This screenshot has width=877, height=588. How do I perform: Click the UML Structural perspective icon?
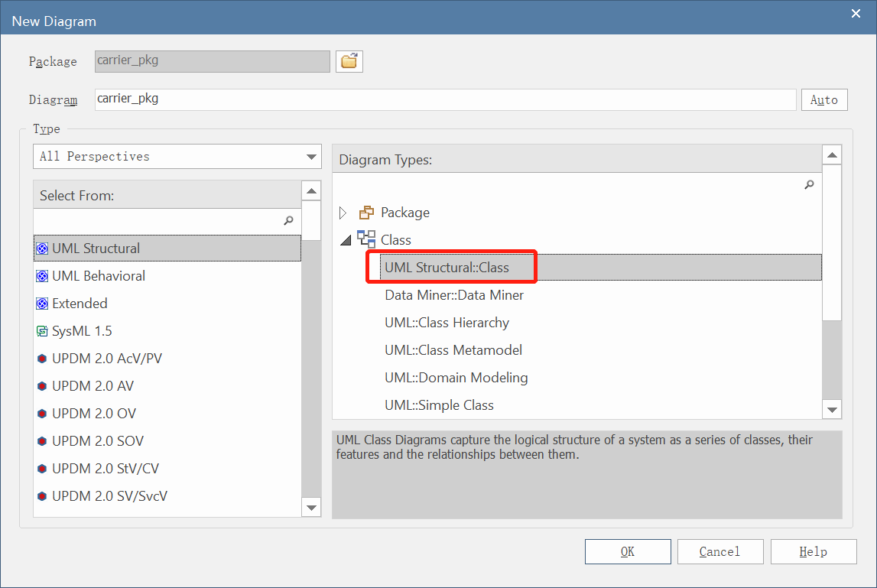42,249
